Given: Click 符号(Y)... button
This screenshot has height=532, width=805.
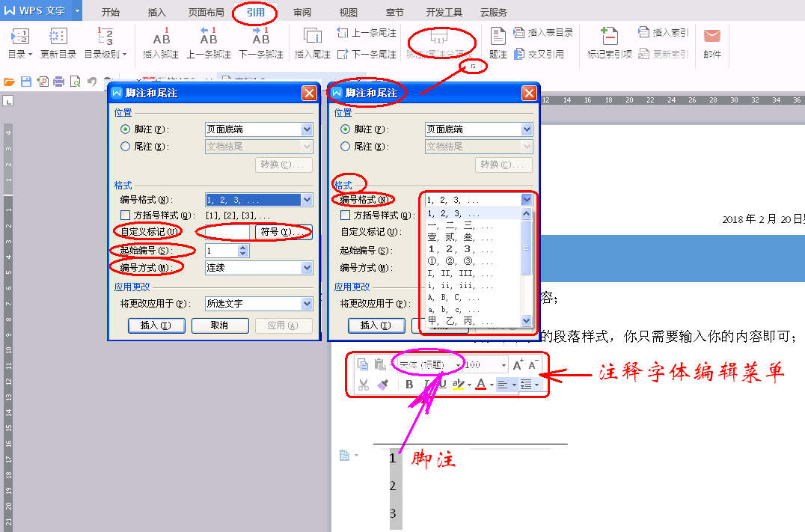Looking at the screenshot, I should coord(284,232).
